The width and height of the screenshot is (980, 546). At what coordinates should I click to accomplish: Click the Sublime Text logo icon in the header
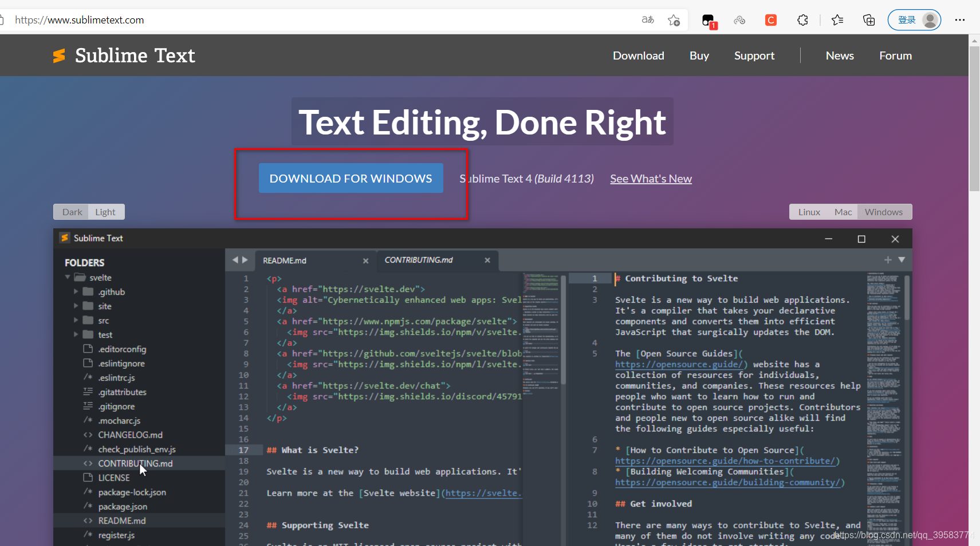click(x=59, y=56)
